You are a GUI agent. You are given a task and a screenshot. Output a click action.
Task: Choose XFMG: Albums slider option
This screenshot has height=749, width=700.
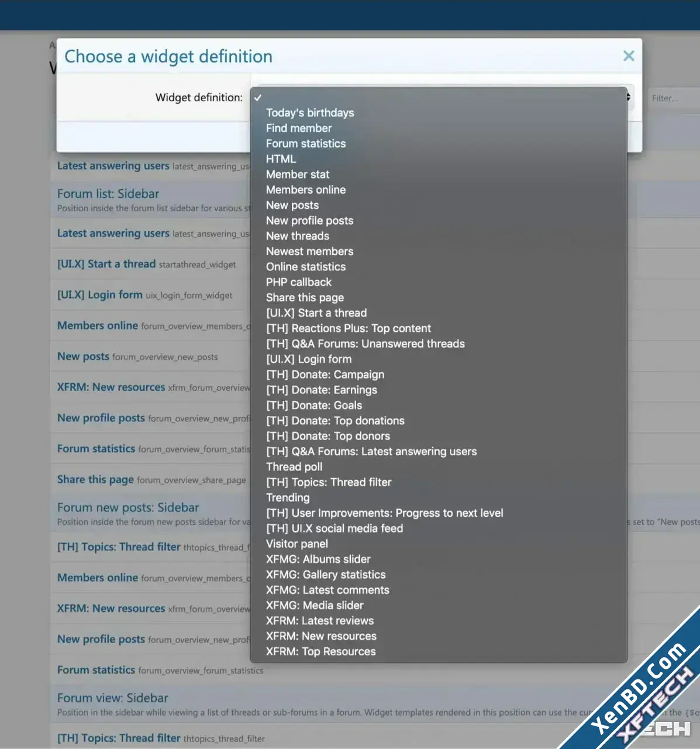point(439,559)
